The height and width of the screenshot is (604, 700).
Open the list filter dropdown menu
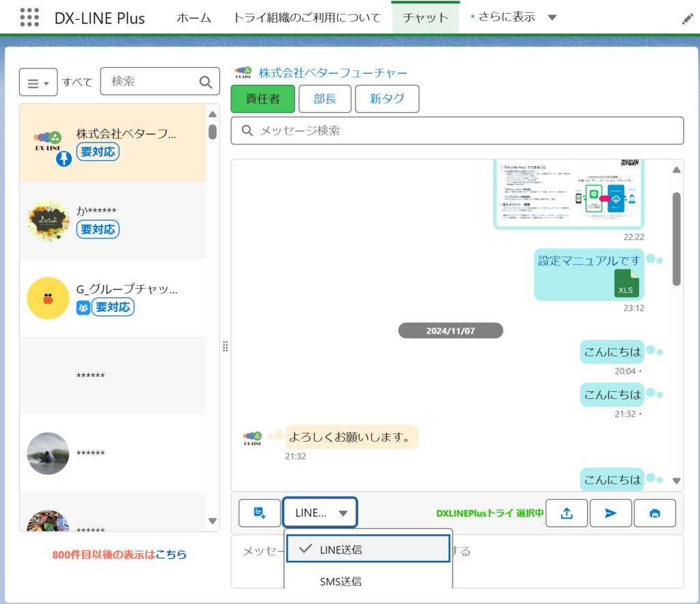coord(38,83)
